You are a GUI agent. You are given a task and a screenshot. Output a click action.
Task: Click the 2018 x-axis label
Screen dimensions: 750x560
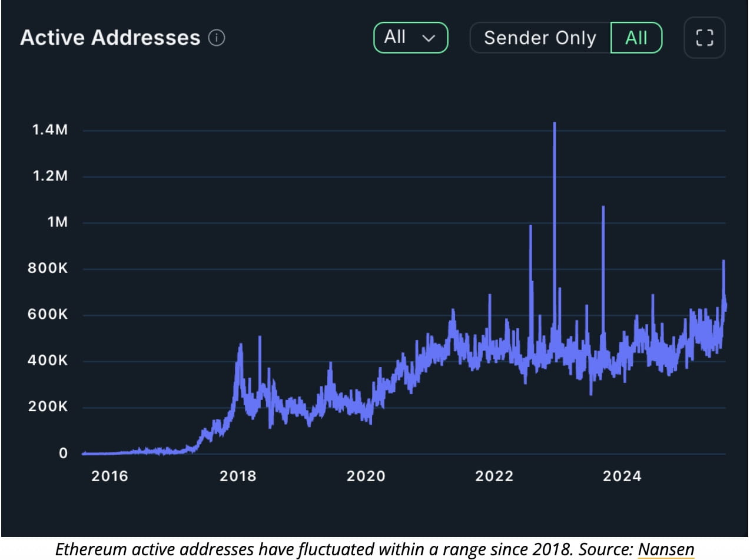coord(238,476)
